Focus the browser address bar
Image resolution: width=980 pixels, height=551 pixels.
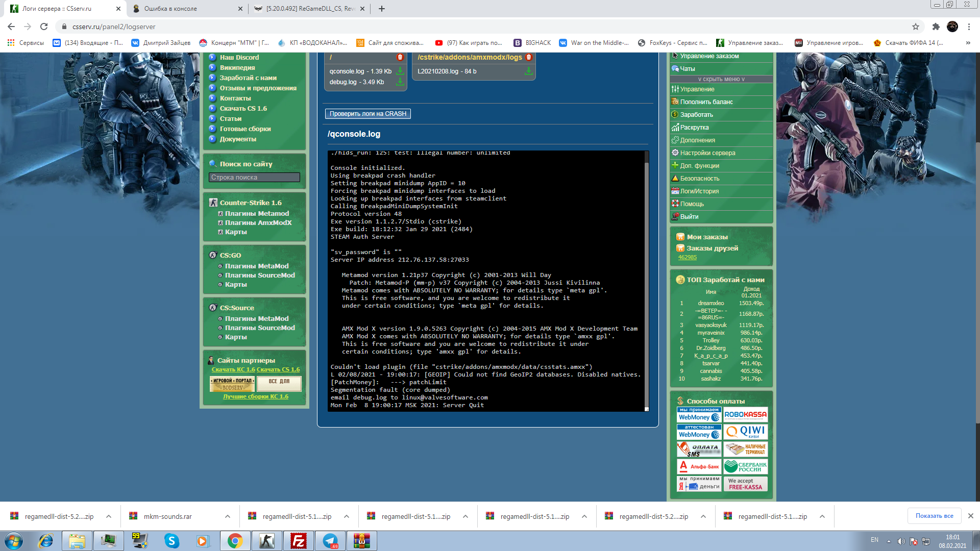point(485,27)
